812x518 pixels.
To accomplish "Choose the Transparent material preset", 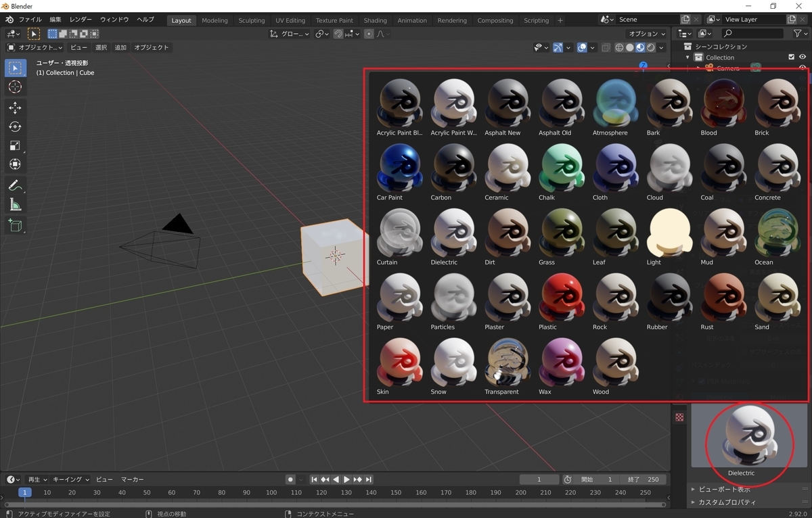I will click(x=507, y=367).
